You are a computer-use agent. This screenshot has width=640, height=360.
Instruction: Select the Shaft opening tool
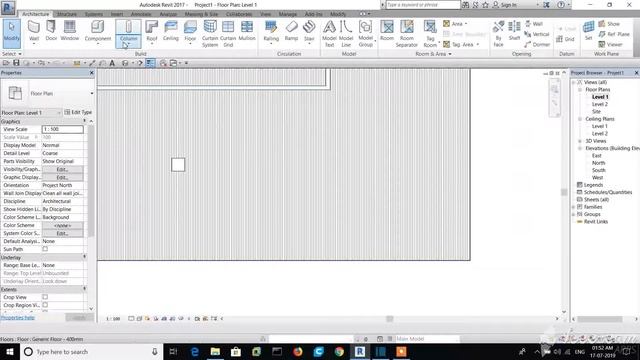(514, 31)
